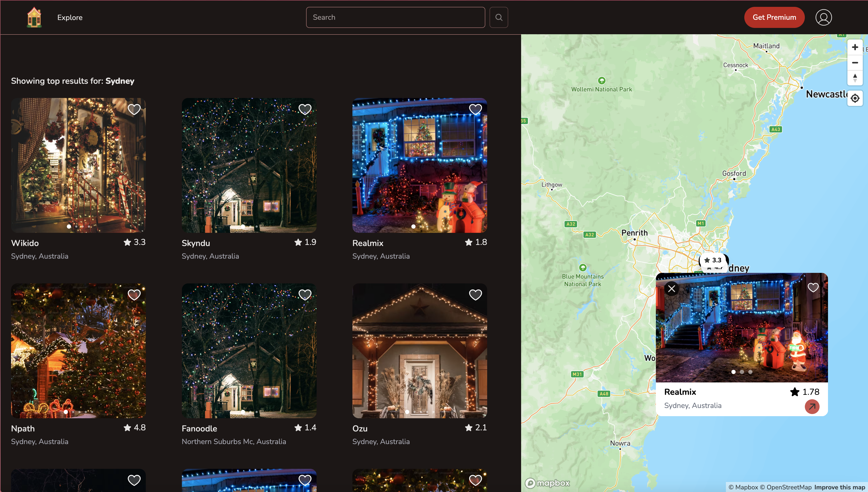Click the Realmix title in map popup
Image resolution: width=868 pixels, height=492 pixels.
point(680,392)
